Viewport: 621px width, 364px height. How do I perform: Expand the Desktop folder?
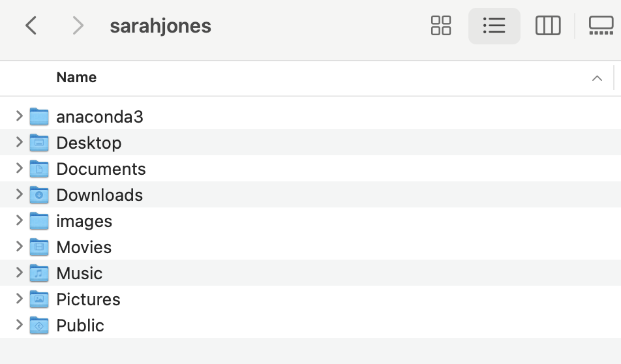click(20, 142)
